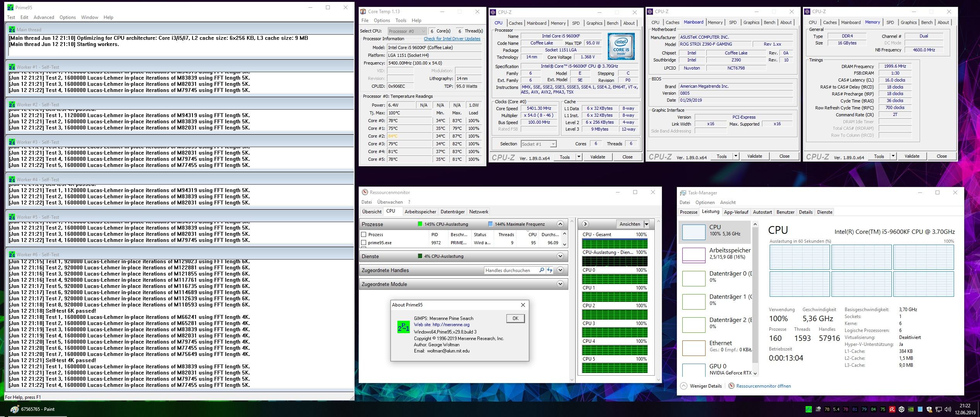Click Weniger Details chevron in Task-Manager
Screen dimensions: 980x417
(683, 386)
